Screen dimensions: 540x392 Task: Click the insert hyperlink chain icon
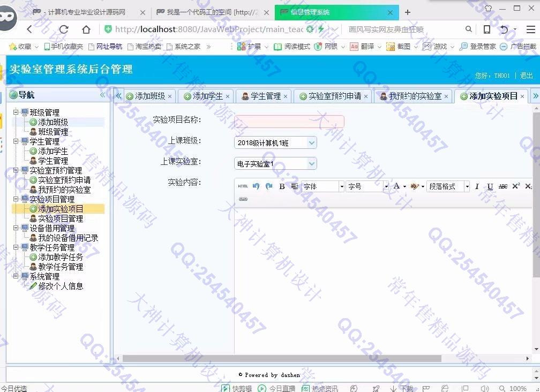click(x=243, y=199)
